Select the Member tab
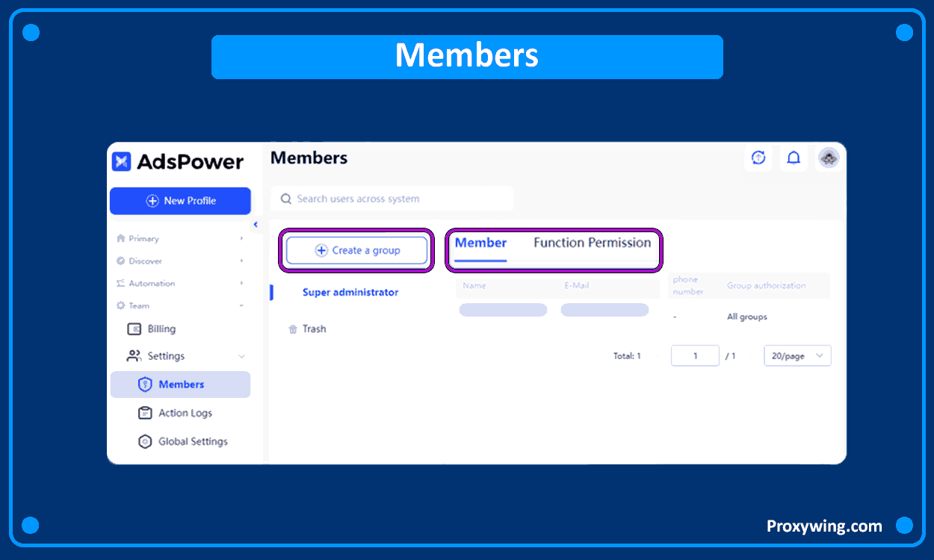The height and width of the screenshot is (560, 934). (480, 243)
